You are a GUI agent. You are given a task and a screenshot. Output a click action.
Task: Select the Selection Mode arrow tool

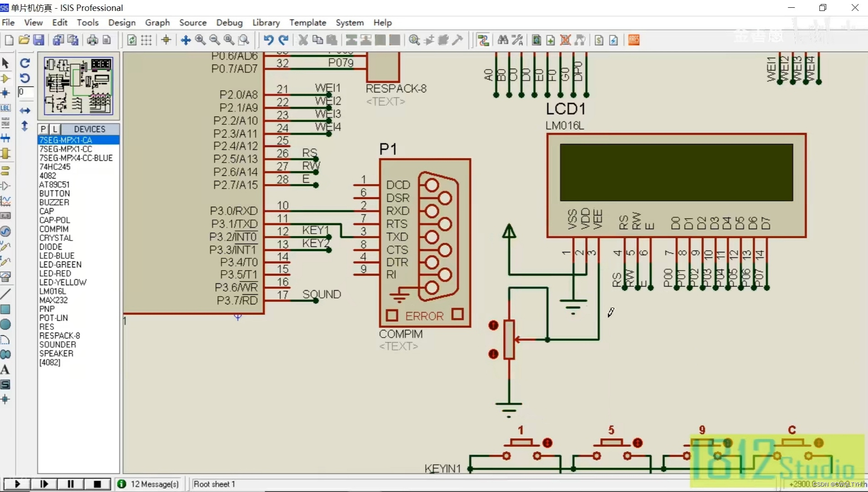pos(5,63)
